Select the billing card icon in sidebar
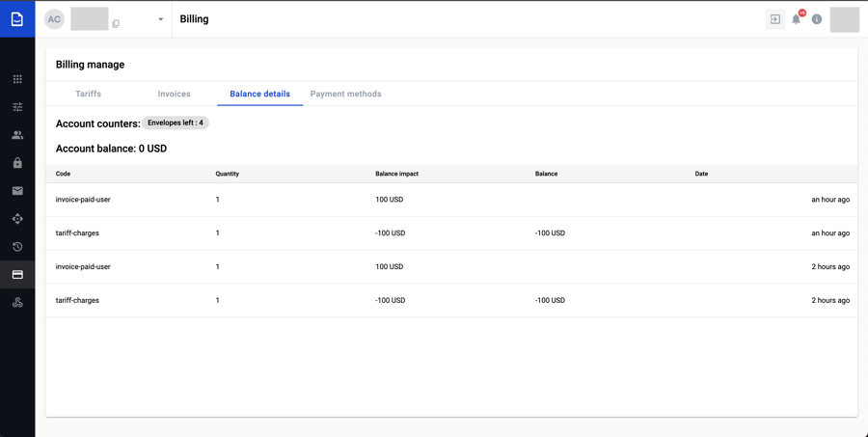The image size is (868, 437). 17,275
